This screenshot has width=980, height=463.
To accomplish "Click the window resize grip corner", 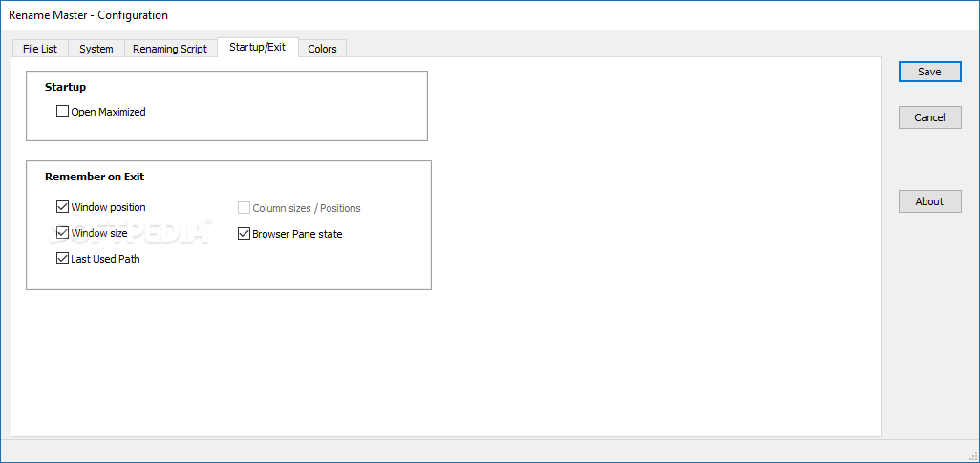I will 971,454.
